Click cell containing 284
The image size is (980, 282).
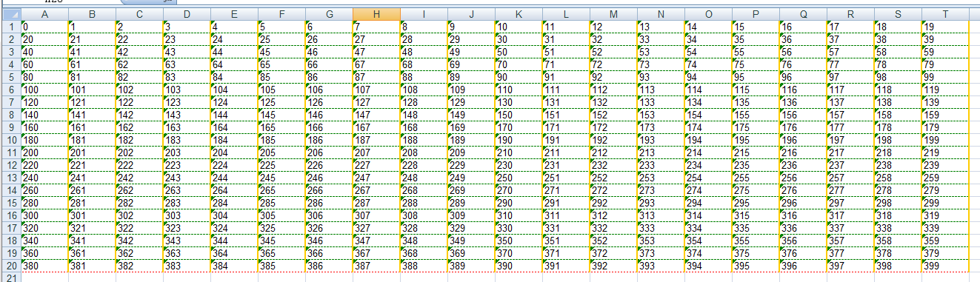click(x=234, y=203)
